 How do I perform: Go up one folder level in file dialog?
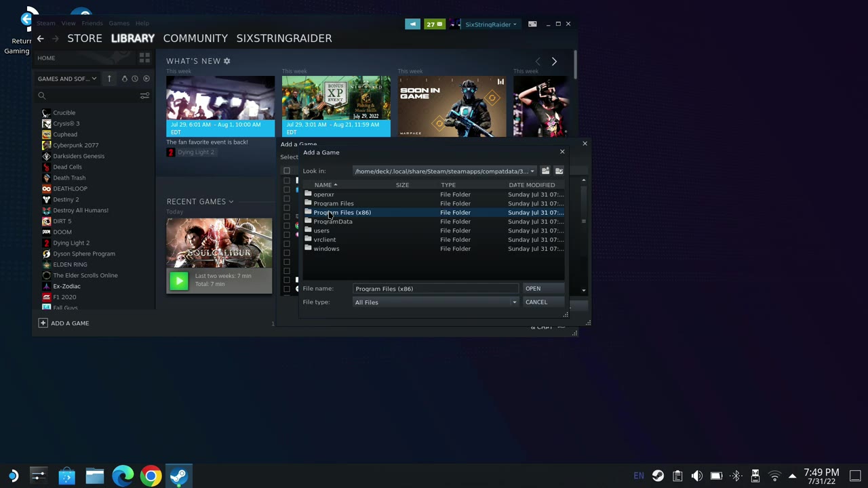coord(545,171)
